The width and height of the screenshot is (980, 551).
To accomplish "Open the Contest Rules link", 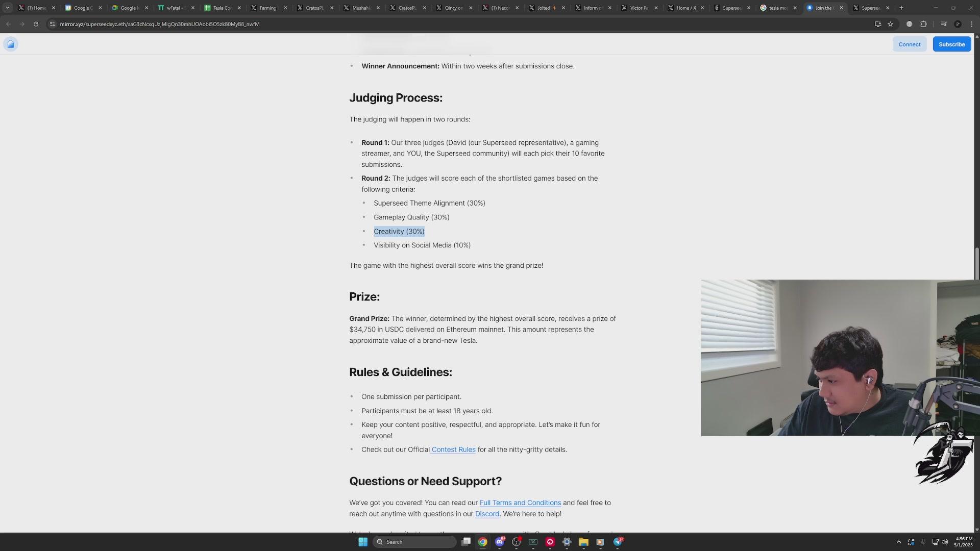I will [x=453, y=449].
